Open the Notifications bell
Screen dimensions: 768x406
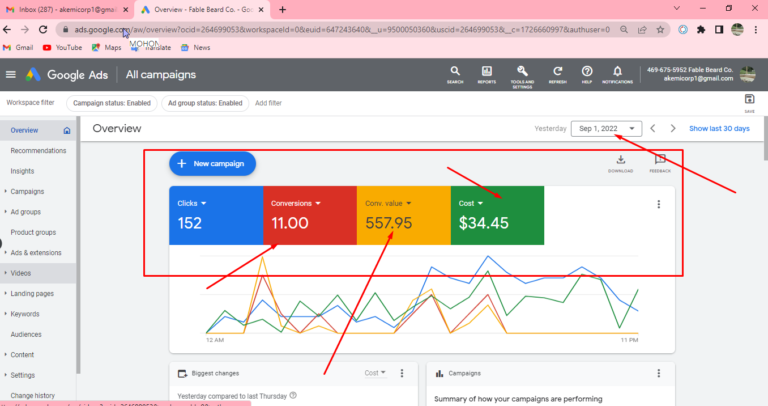[x=617, y=74]
